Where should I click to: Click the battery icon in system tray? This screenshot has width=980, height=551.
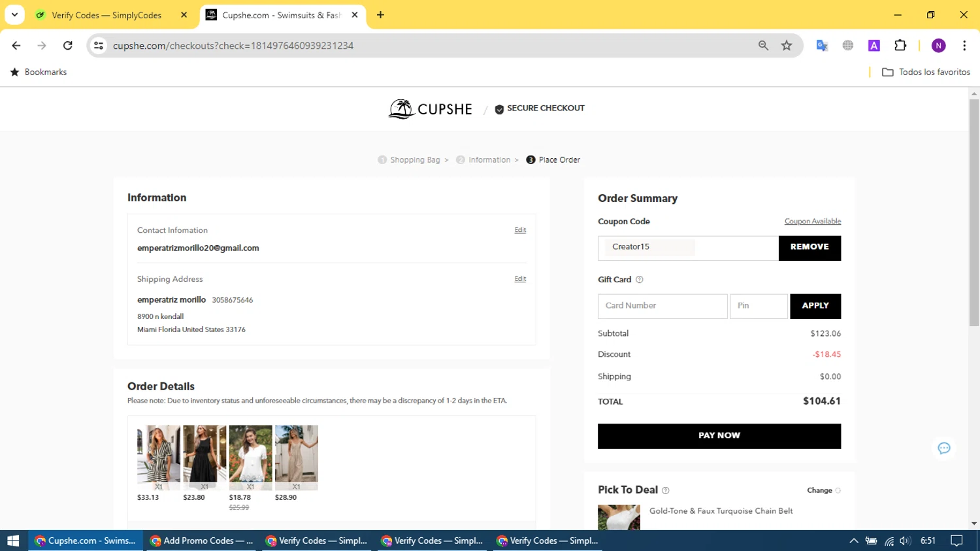tap(871, 541)
